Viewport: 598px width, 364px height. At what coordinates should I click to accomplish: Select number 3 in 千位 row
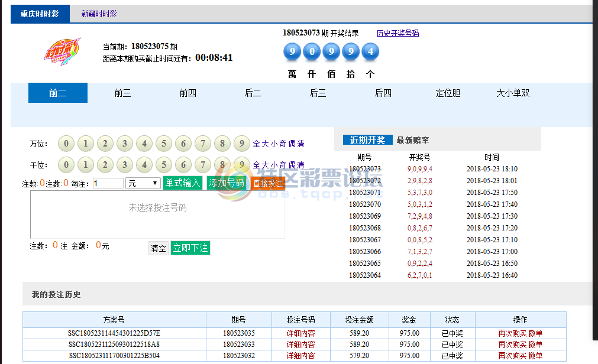[x=124, y=165]
